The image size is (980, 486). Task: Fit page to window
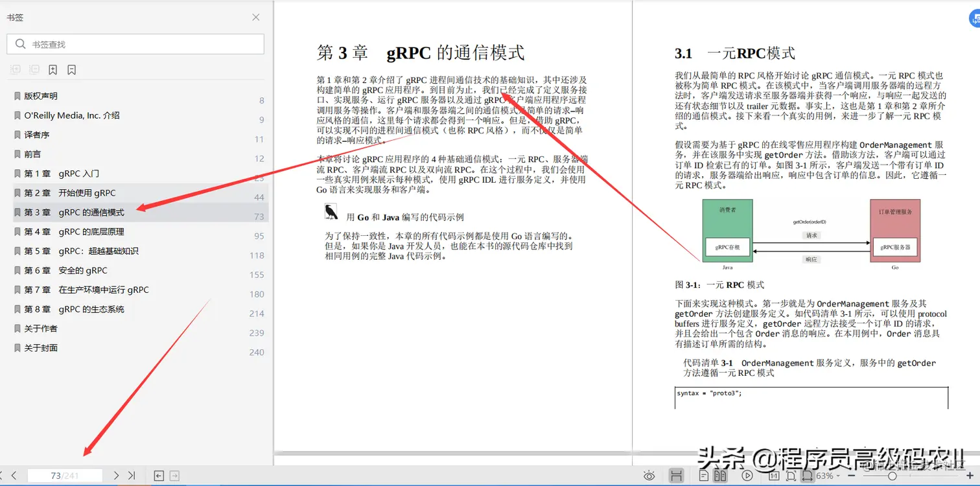[791, 476]
